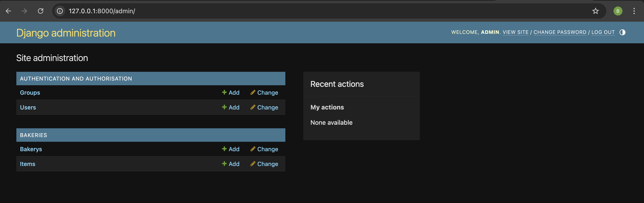
Task: Open the Bakeries section header
Action: click(x=33, y=135)
